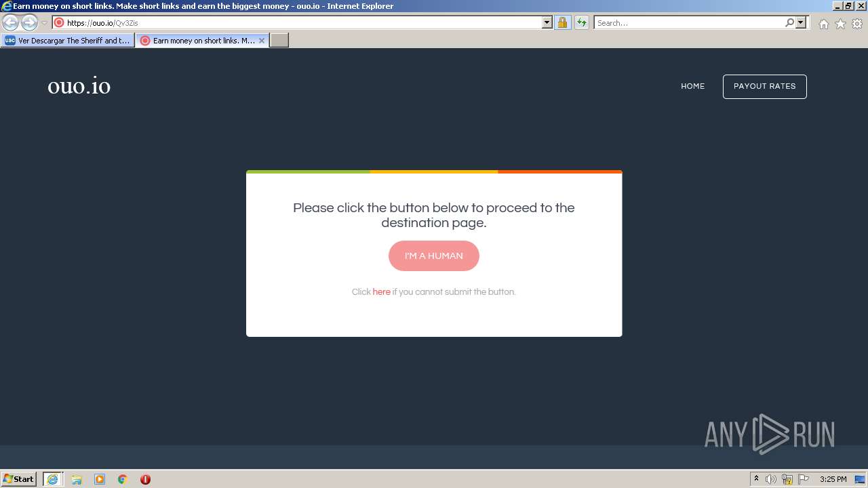
Task: Click the 3:25 PM clock
Action: click(x=833, y=479)
